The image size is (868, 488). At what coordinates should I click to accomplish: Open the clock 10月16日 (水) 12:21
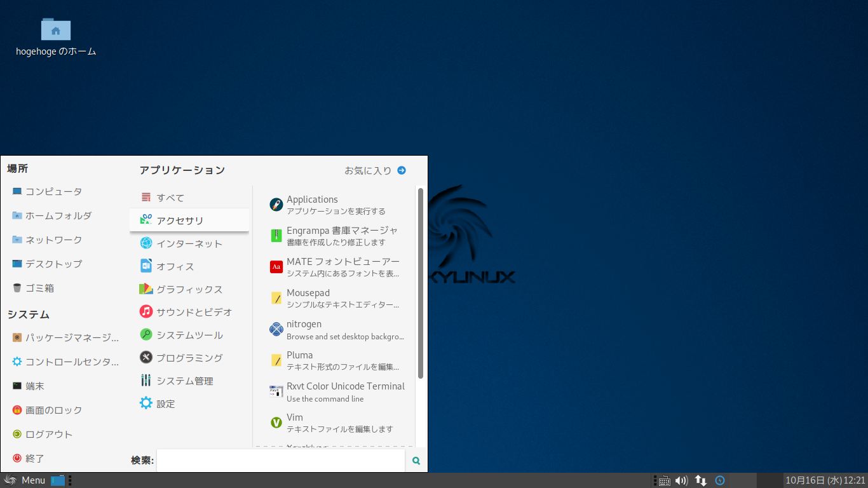pyautogui.click(x=825, y=480)
